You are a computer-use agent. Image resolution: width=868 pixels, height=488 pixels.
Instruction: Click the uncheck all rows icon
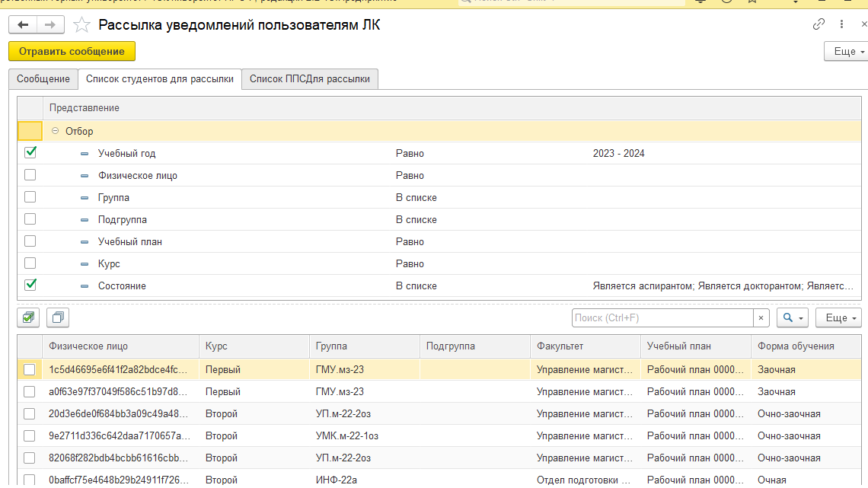point(58,317)
